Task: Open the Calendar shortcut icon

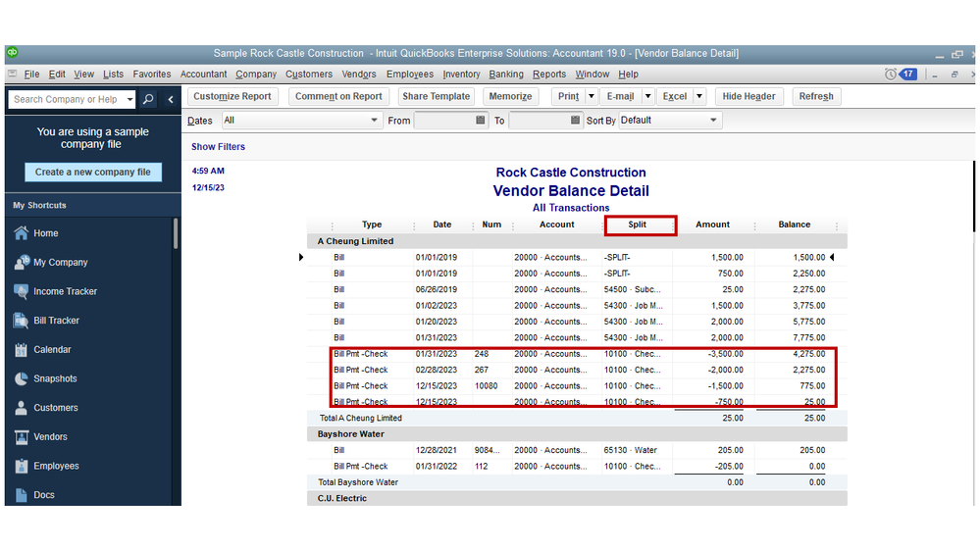Action: tap(22, 350)
